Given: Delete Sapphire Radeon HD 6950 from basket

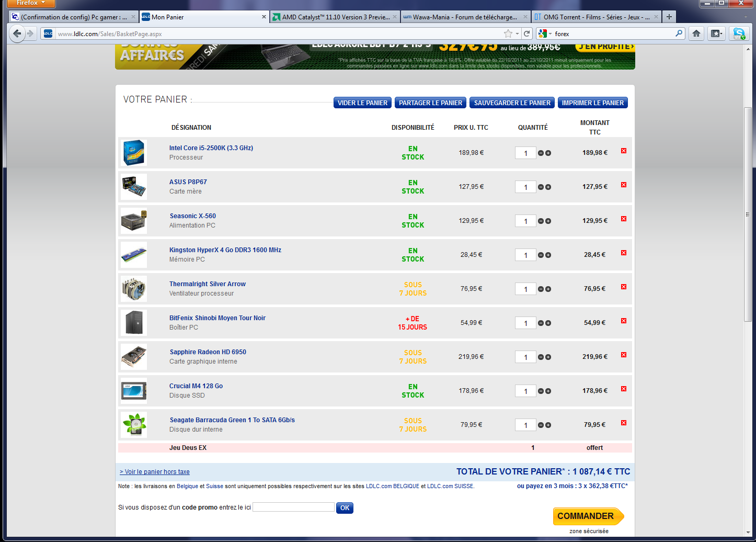Looking at the screenshot, I should (x=623, y=355).
